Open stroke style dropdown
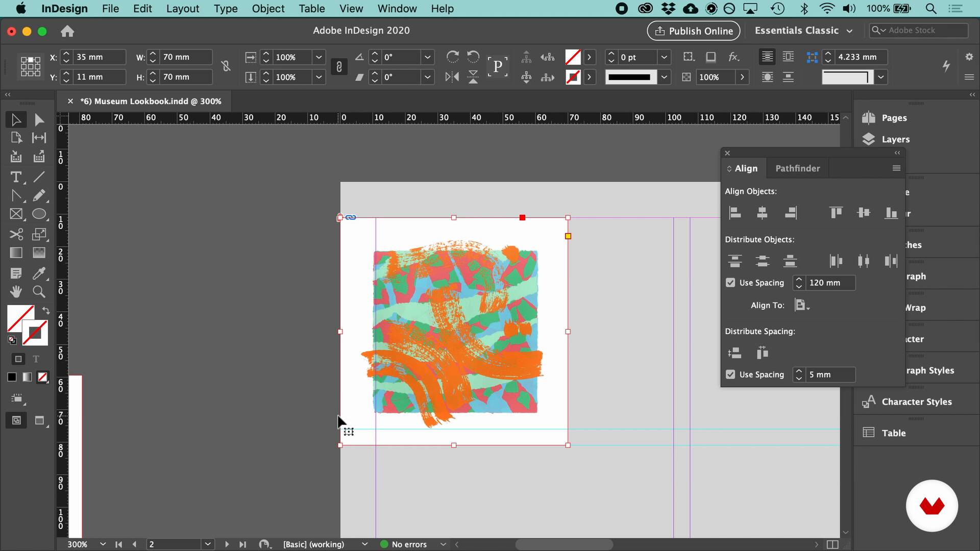This screenshot has width=980, height=551. [664, 77]
